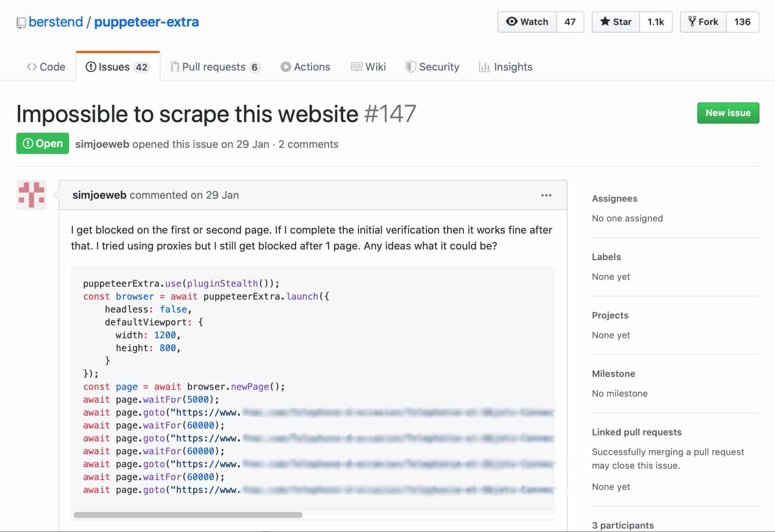The image size is (775, 532).
Task: Click the Linked pull requests heading
Action: [637, 432]
